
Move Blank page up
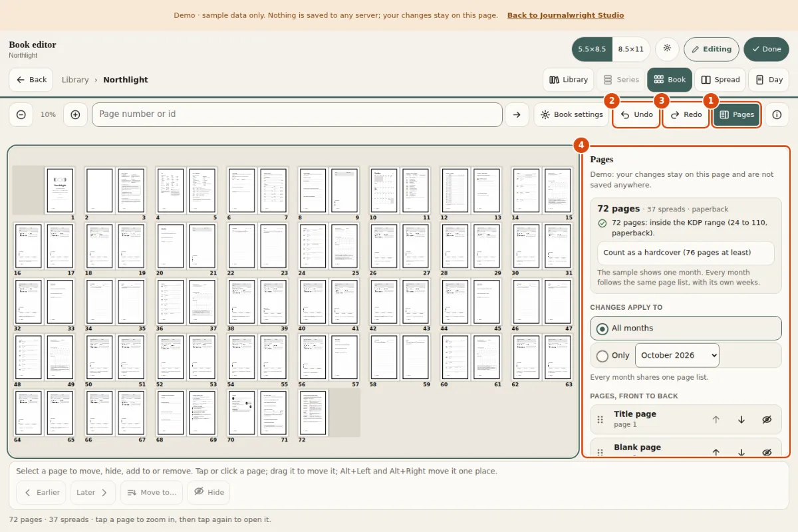[x=716, y=452]
